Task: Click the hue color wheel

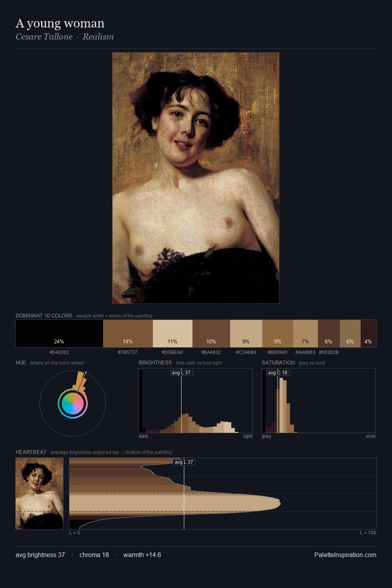Action: [73, 403]
